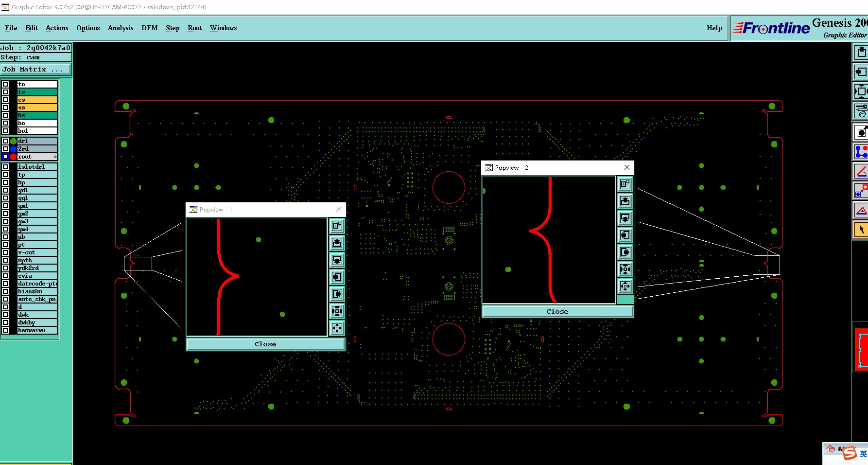The height and width of the screenshot is (465, 868).
Task: Open the Analysis menu
Action: pos(121,28)
